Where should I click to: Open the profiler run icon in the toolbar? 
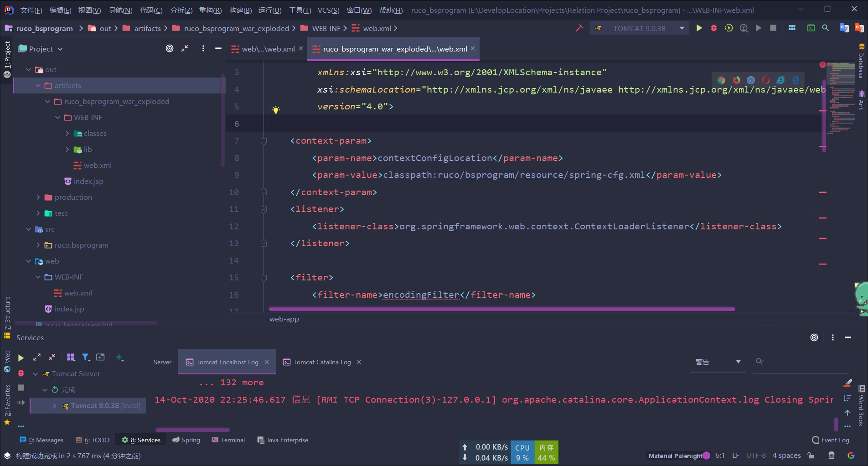[x=744, y=28]
